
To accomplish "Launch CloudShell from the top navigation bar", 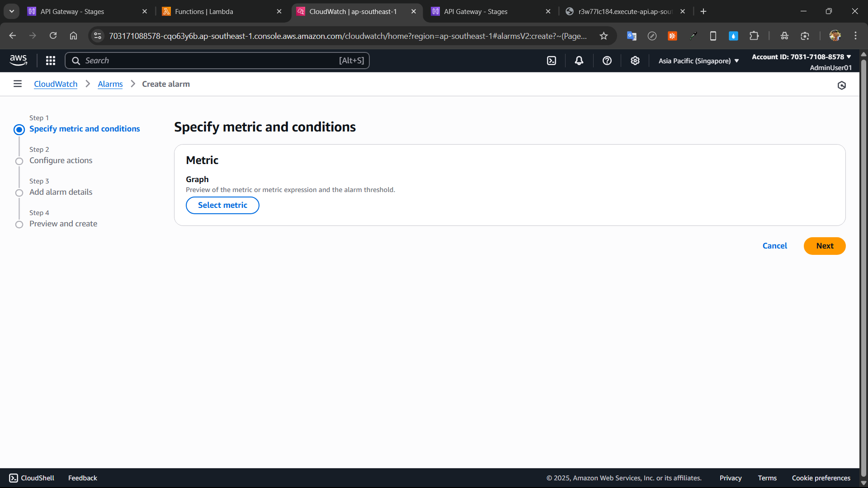I will pos(552,61).
